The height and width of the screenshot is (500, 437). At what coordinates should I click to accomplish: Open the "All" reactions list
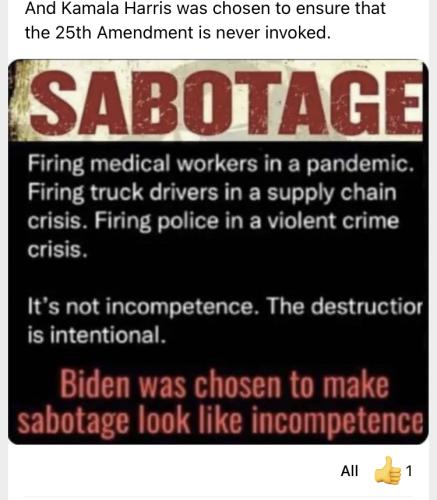coord(349,471)
